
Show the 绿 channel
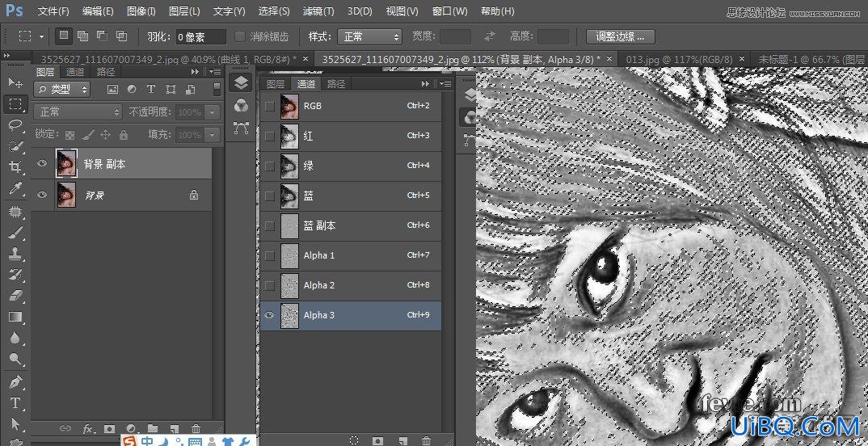click(x=270, y=166)
